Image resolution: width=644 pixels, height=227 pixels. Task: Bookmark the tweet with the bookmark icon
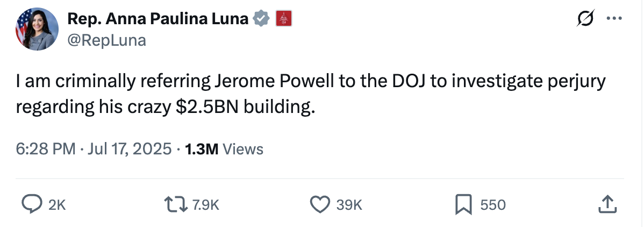point(463,204)
